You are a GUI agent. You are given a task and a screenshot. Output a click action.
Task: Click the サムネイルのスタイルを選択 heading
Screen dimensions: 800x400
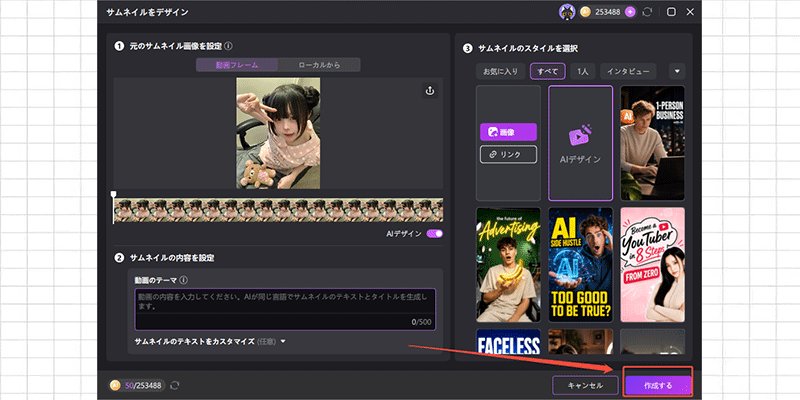[528, 49]
